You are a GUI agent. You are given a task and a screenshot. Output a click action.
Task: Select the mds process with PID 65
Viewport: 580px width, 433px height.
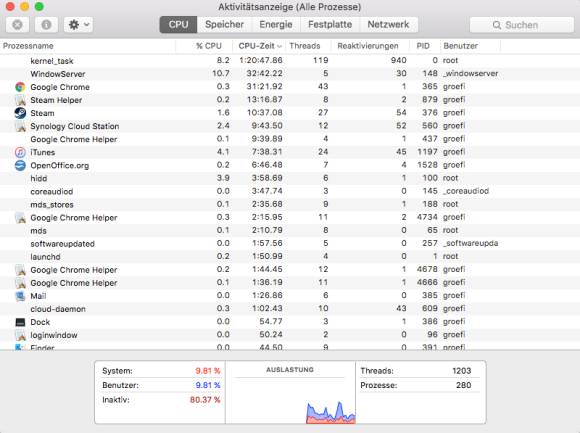point(290,230)
